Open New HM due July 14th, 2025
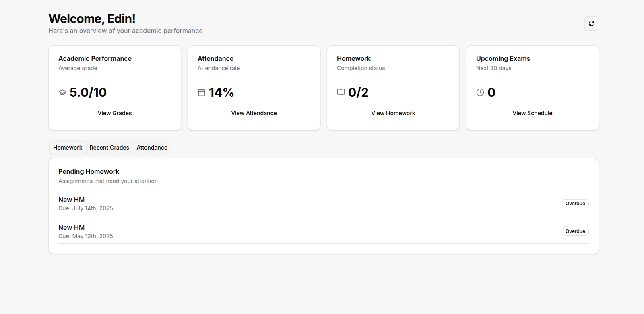 point(72,200)
